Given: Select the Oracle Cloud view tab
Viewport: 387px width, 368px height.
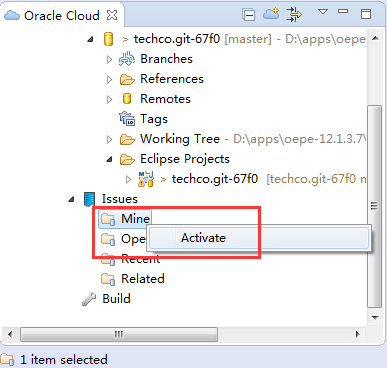Looking at the screenshot, I should pos(61,15).
